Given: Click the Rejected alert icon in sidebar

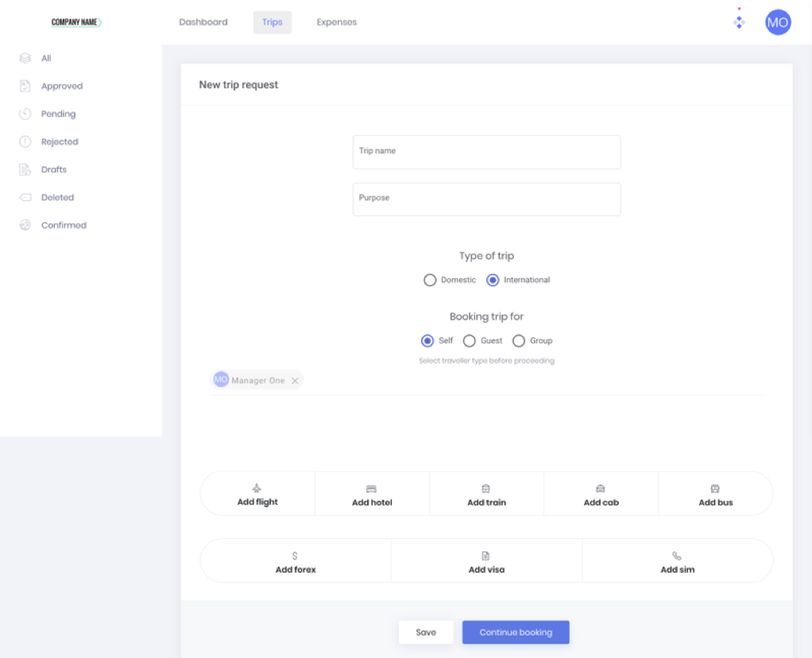Looking at the screenshot, I should [x=25, y=141].
